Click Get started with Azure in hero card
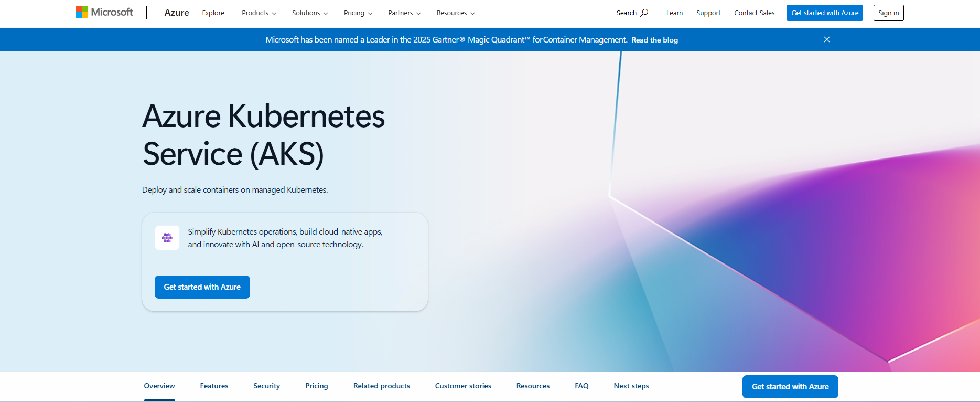The width and height of the screenshot is (980, 402). (x=202, y=287)
